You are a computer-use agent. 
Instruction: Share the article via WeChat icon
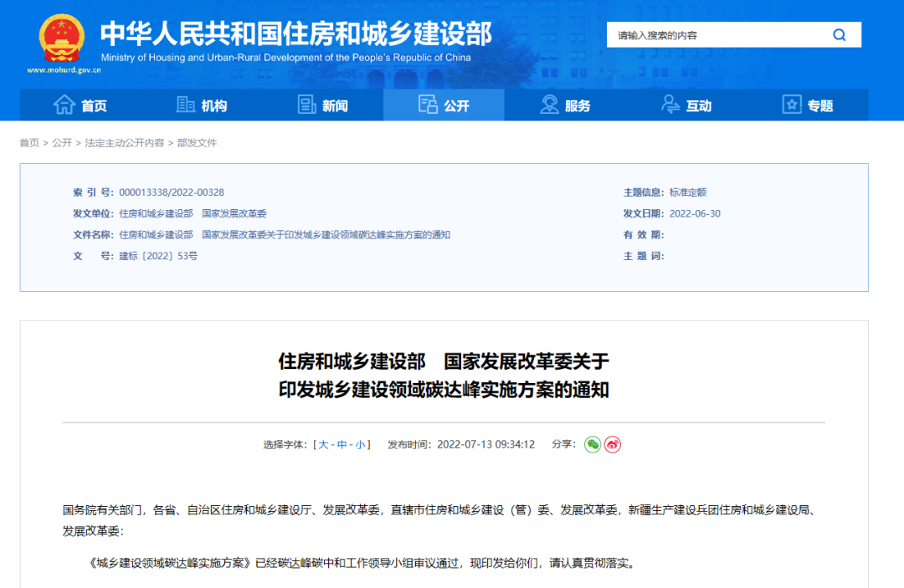593,445
